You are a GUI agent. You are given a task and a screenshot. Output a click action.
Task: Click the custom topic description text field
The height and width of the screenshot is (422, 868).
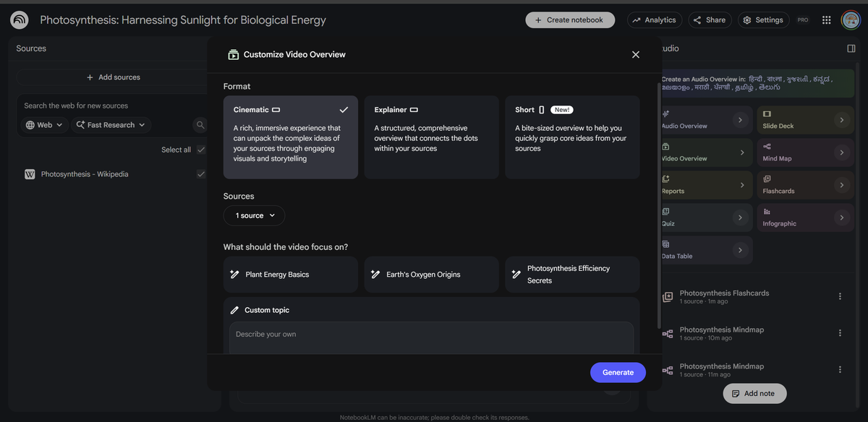[431, 337]
